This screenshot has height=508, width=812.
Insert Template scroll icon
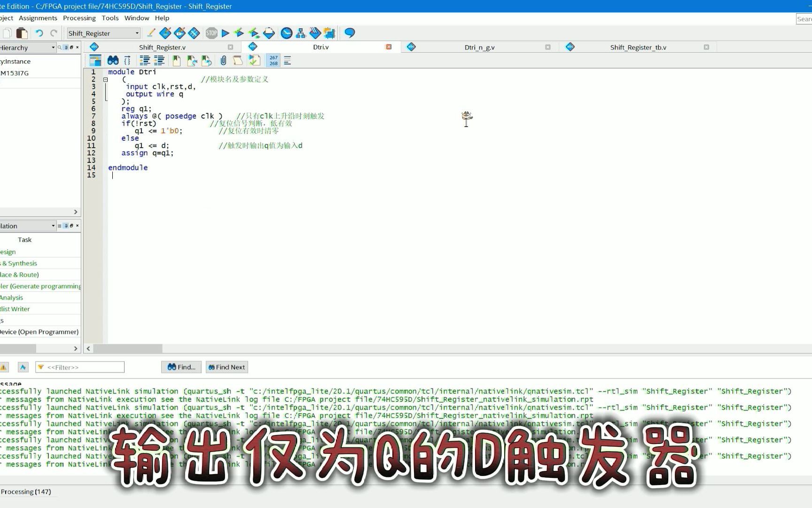238,60
